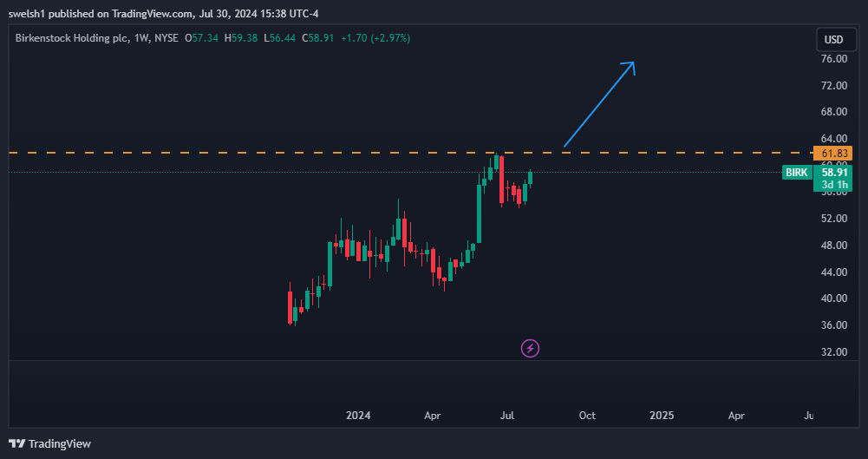This screenshot has height=459, width=868.
Task: Click the 32.00 price axis label
Action: pos(834,351)
